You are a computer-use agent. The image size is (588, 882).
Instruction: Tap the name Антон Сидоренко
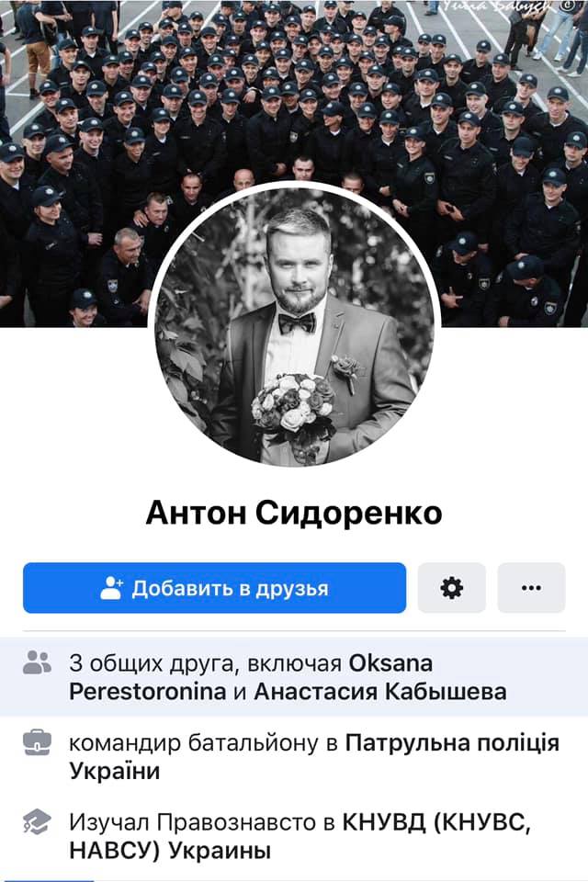[294, 513]
